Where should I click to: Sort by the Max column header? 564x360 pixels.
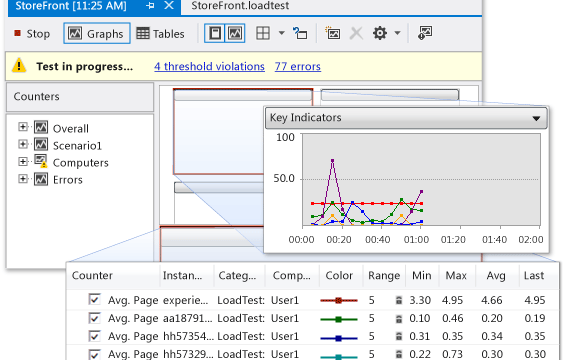[456, 275]
